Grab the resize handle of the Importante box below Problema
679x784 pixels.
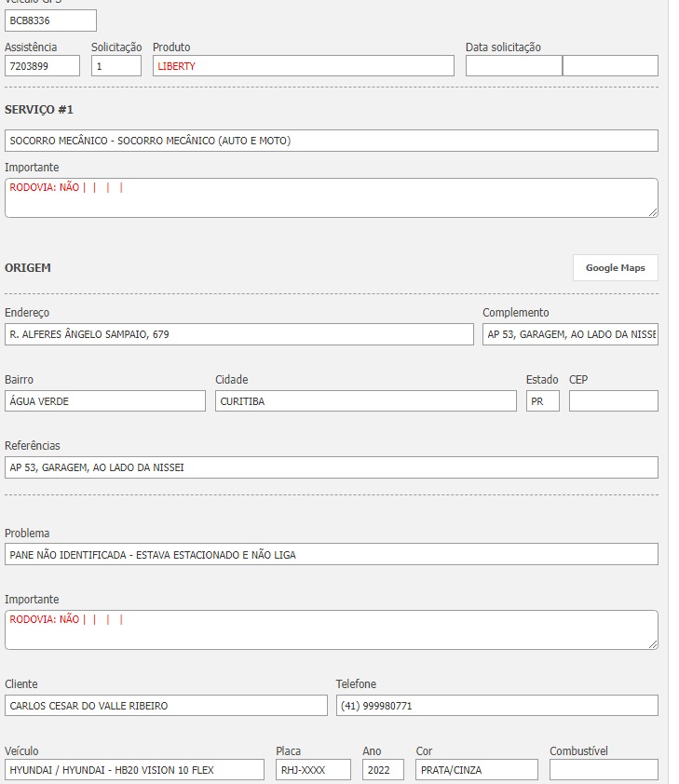point(653,644)
